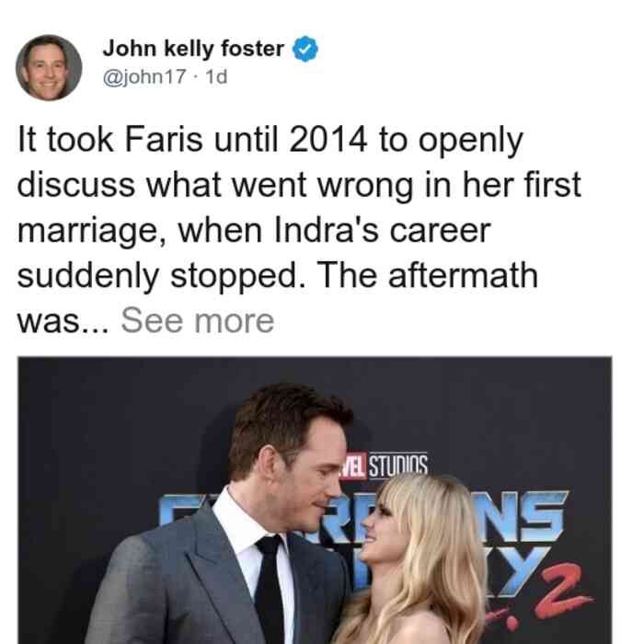Click the blue 'NS' poster lettering
This screenshot has width=644, height=644.
pyautogui.click(x=521, y=517)
